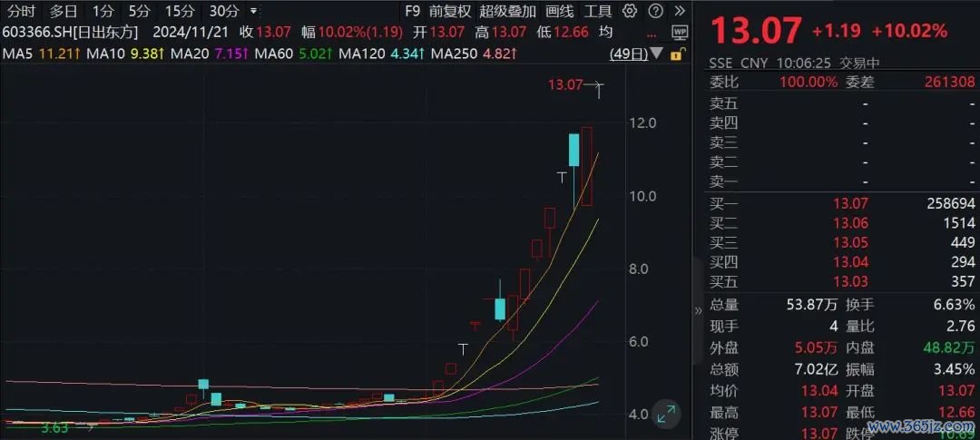Select the 多日 multi-day tab
The height and width of the screenshot is (440, 980).
click(x=63, y=12)
